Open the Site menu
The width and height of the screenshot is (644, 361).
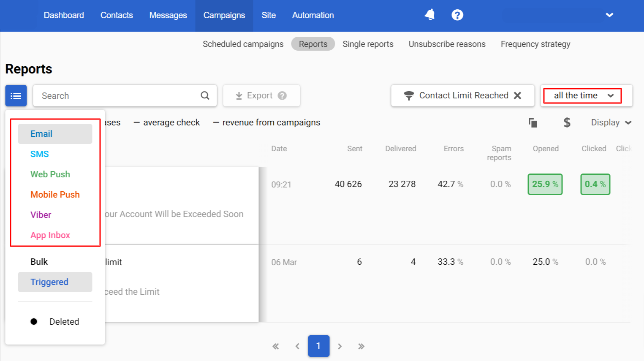[269, 15]
